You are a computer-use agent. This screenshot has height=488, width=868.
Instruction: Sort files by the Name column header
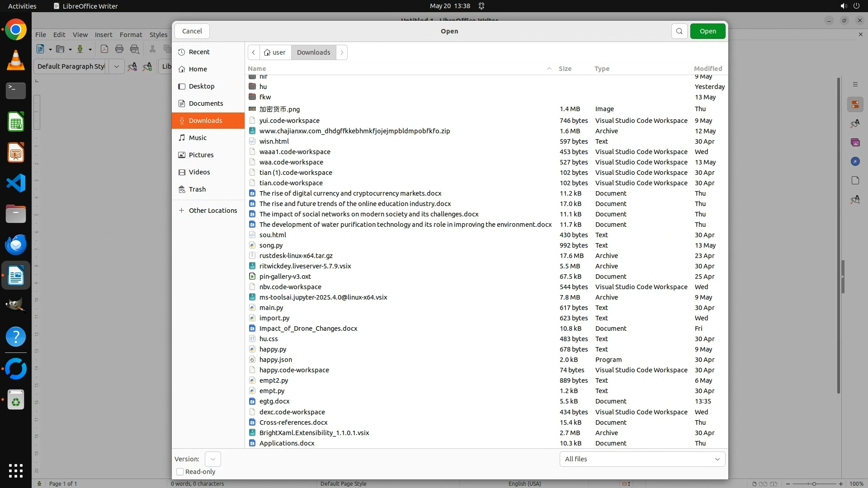[x=257, y=69]
